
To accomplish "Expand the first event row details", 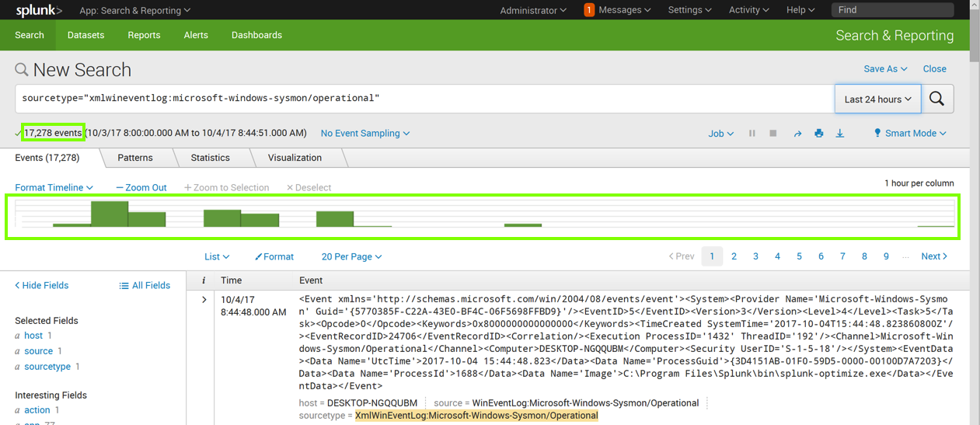I will tap(204, 300).
